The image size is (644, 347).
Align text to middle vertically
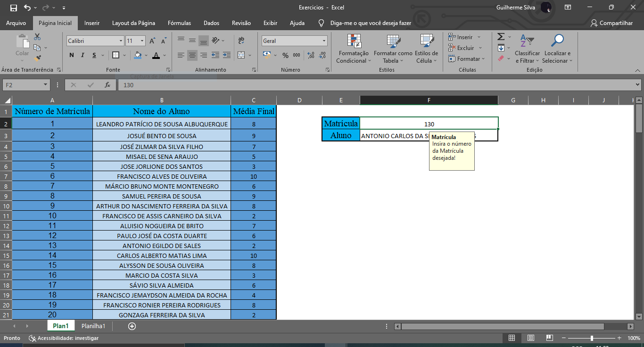click(x=192, y=41)
